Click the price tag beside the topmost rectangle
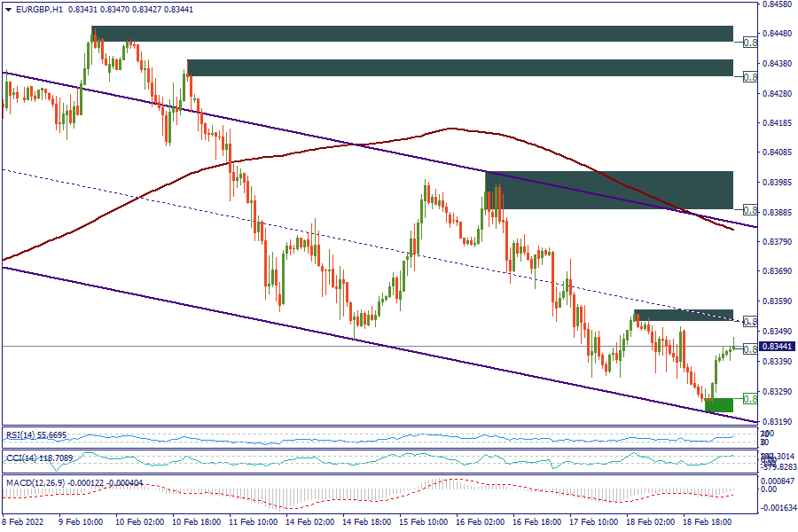Viewport: 798px width, 532px height. click(749, 43)
